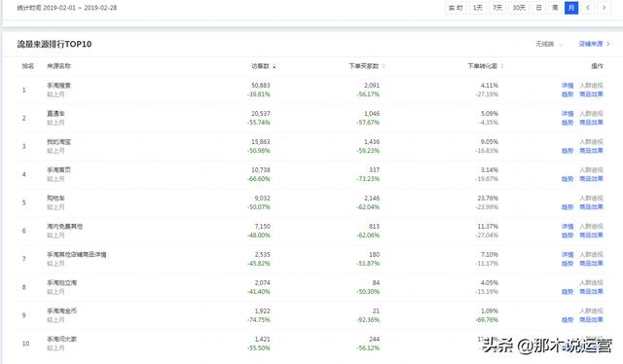This screenshot has width=623, height=364.
Task: Select the 日 granularity tab
Action: [x=538, y=8]
